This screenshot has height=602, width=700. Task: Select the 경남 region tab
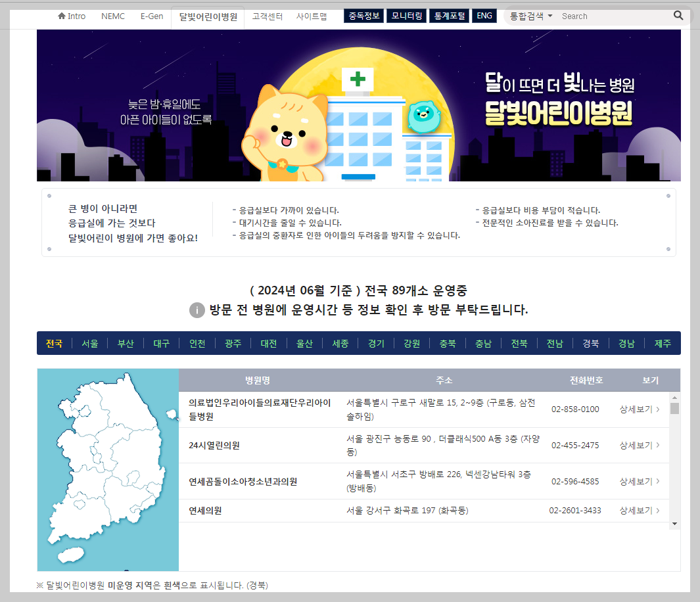click(x=626, y=343)
